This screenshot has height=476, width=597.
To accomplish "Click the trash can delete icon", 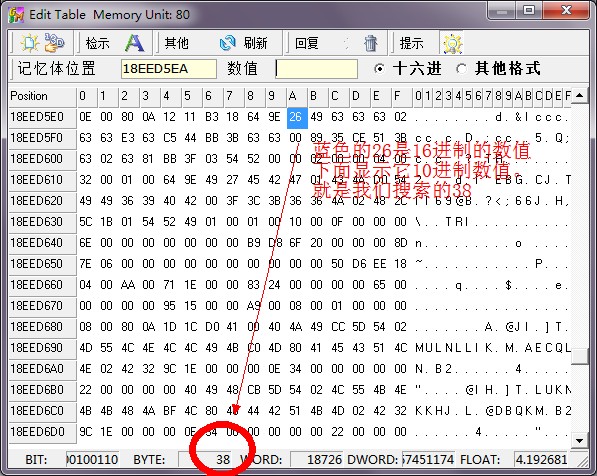I will point(370,43).
